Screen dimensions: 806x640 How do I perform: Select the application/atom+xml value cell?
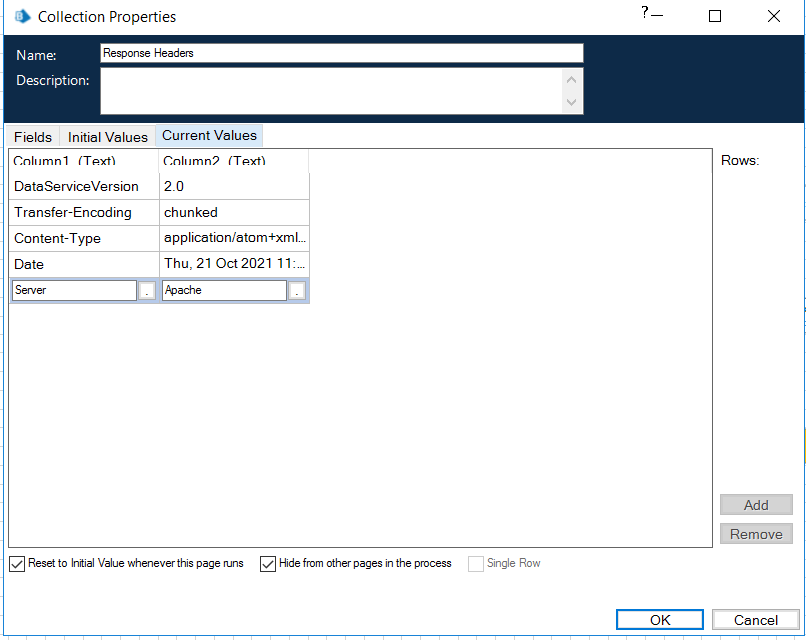tap(234, 239)
